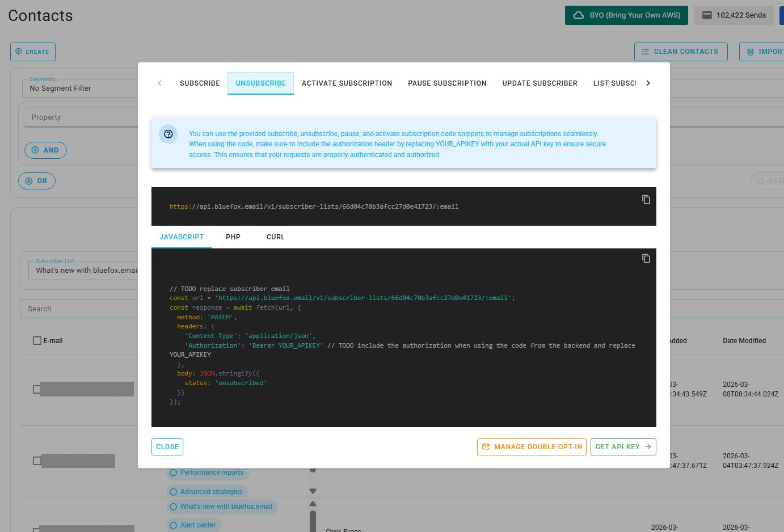784x532 pixels.
Task: Click the list icon on Clean Contacts button
Action: [646, 51]
